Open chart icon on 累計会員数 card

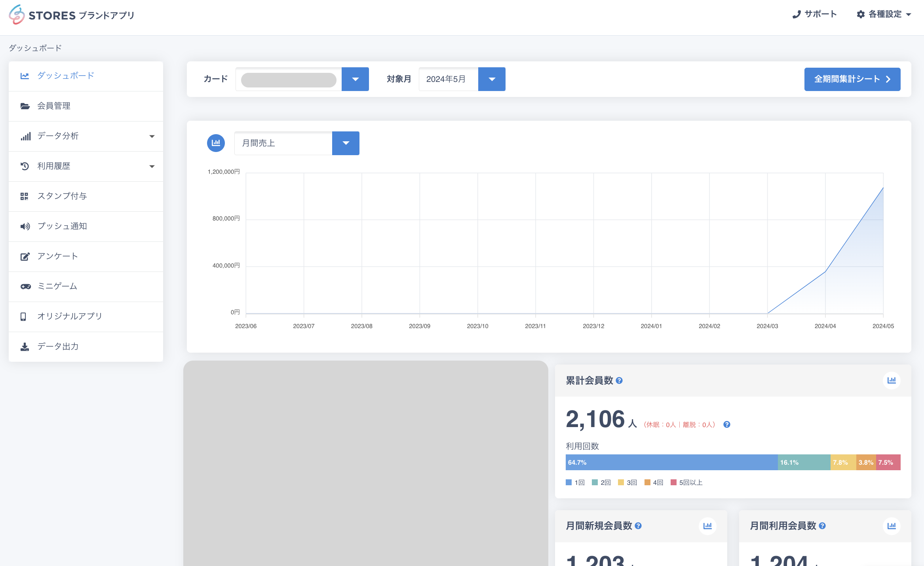tap(891, 380)
